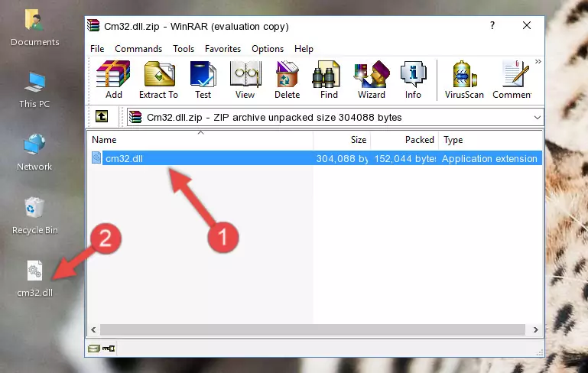Viewport: 588px width, 373px height.
Task: Select Recycle Bin desktop icon
Action: (35, 216)
